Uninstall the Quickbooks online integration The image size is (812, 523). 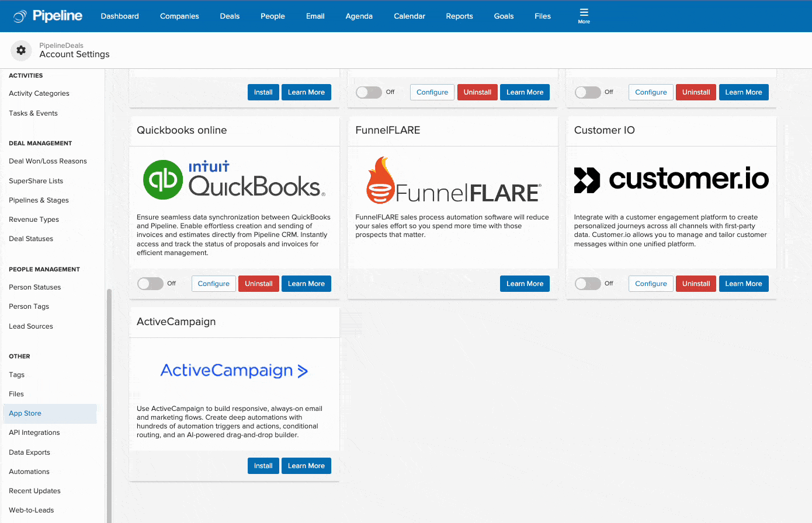(258, 284)
